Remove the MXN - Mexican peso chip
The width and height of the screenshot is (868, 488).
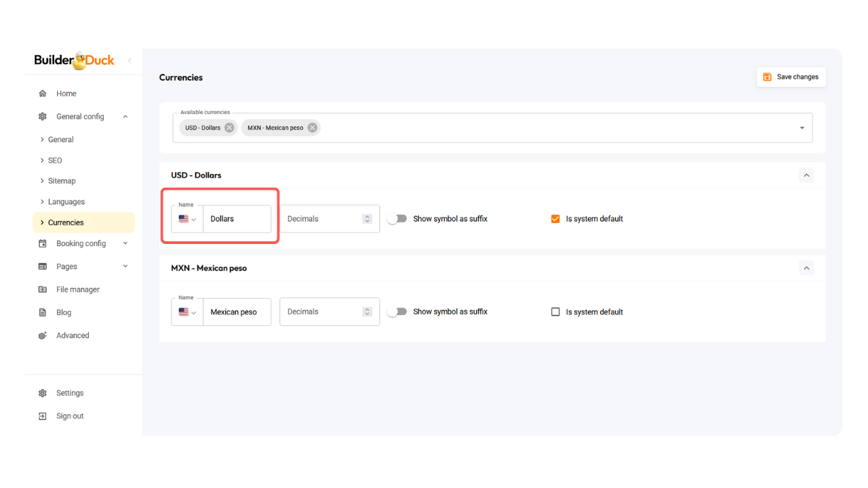click(x=312, y=127)
